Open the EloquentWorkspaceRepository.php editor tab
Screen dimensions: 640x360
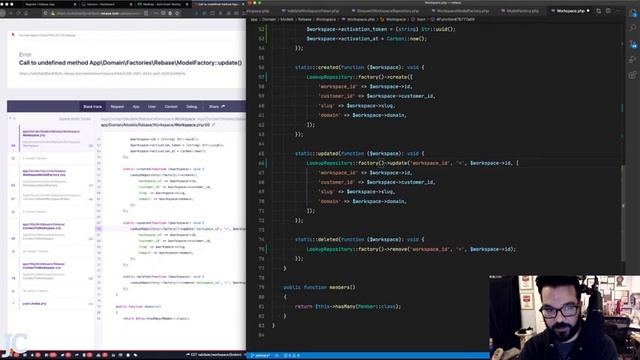point(387,11)
